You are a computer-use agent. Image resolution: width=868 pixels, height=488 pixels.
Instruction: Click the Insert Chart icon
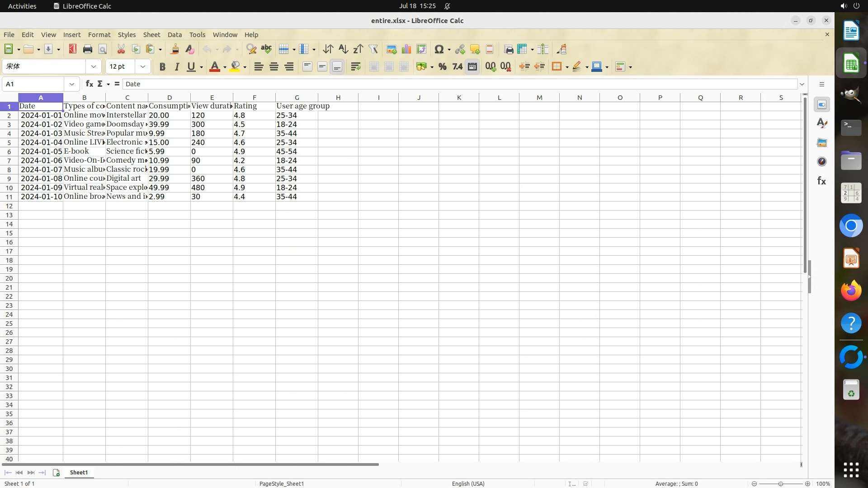[x=406, y=49]
